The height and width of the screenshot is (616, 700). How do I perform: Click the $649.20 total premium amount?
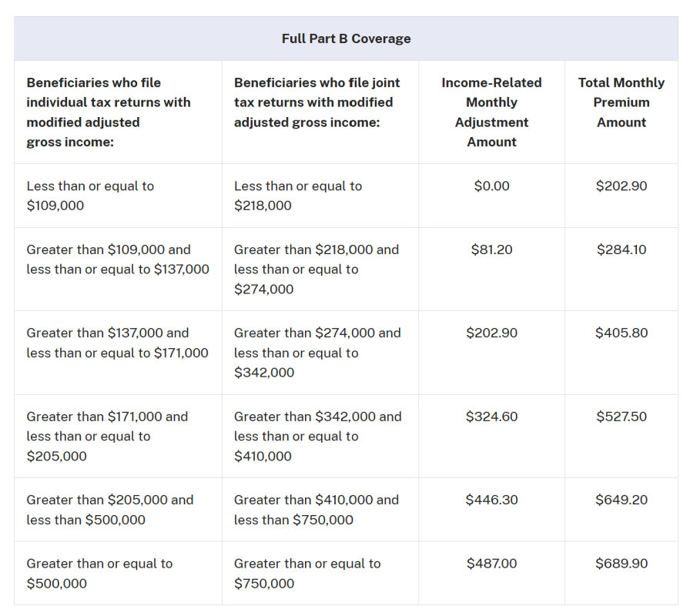(621, 500)
